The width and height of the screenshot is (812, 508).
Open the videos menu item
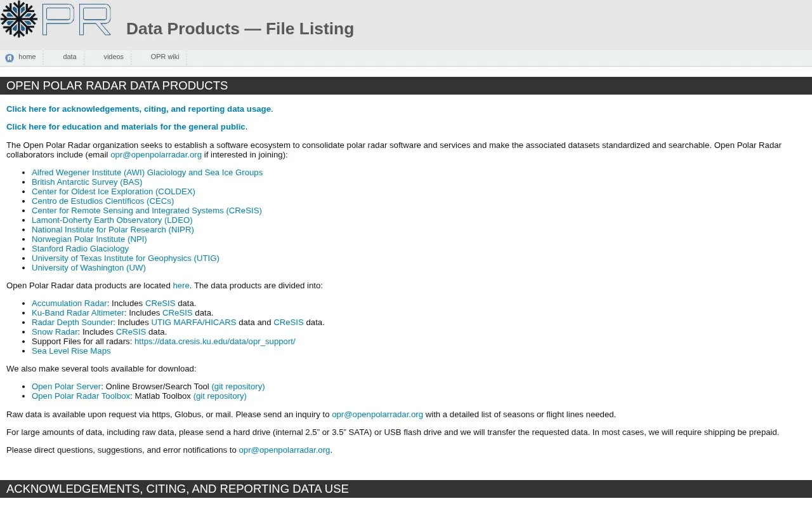click(114, 57)
